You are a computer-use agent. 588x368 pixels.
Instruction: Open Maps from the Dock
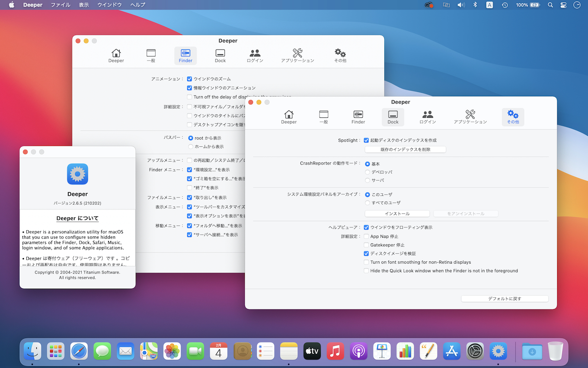(x=149, y=351)
